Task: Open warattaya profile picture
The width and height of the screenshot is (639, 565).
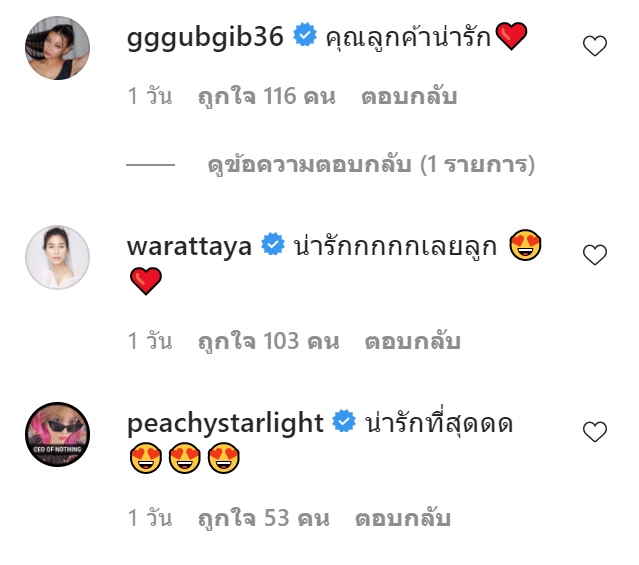Action: (57, 257)
